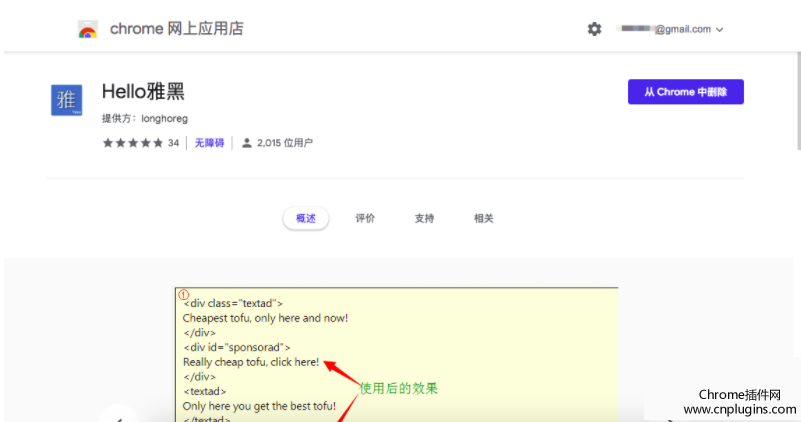
Task: Click the five-star rating stars
Action: 133,143
